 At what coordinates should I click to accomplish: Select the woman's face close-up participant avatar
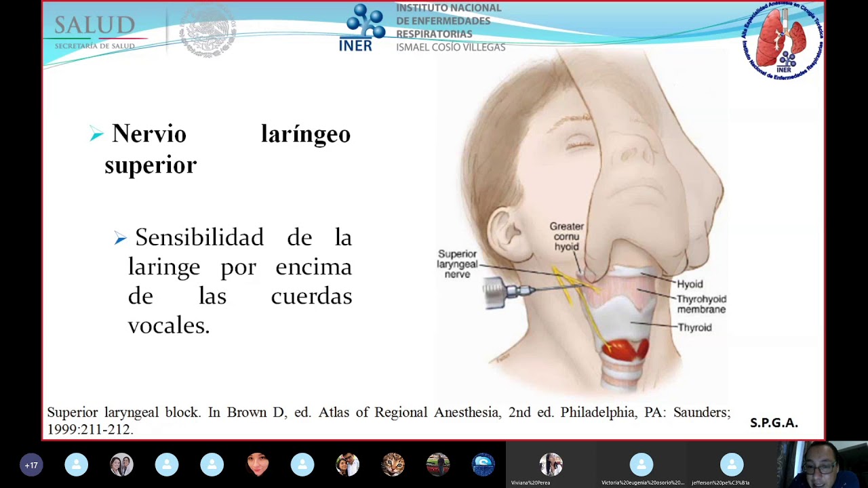click(257, 465)
